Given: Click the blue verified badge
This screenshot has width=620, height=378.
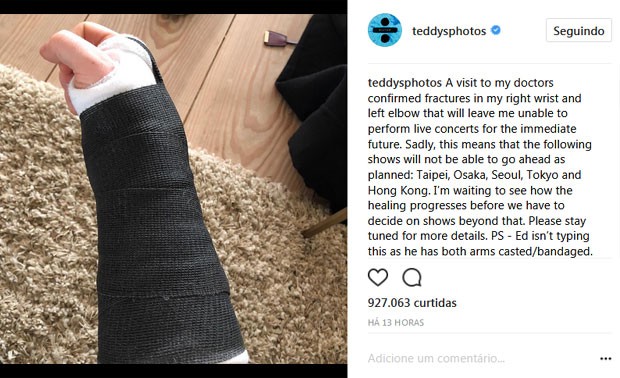Looking at the screenshot, I should tap(495, 30).
